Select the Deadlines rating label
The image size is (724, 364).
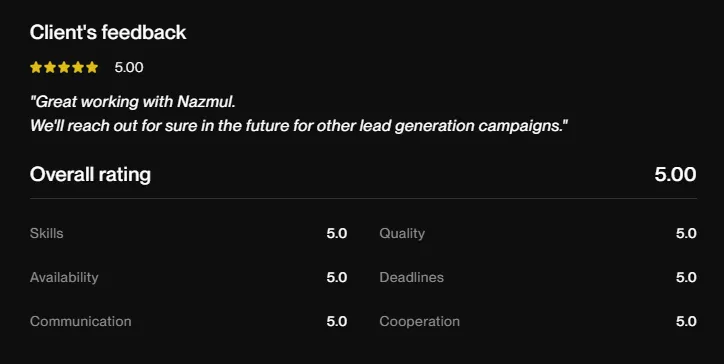[412, 277]
